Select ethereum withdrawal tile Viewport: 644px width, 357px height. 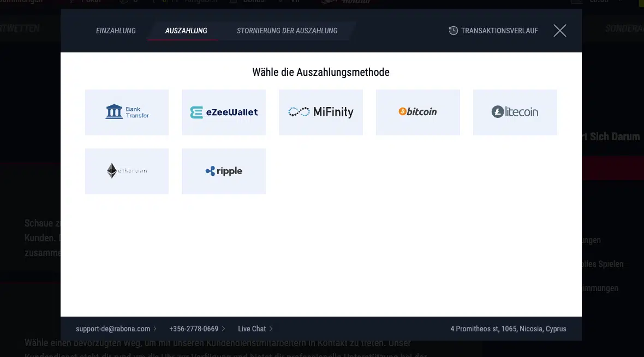pyautogui.click(x=127, y=171)
